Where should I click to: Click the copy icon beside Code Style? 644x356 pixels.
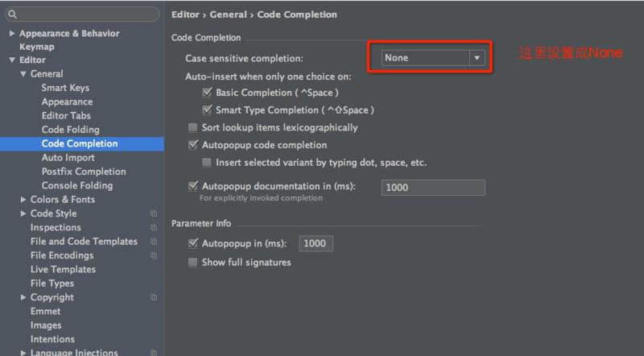tap(154, 213)
